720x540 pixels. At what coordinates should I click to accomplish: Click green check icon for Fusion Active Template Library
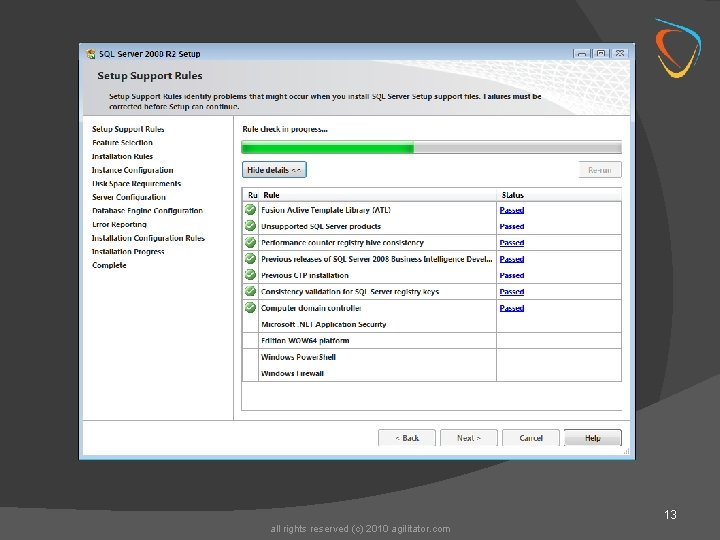(x=250, y=210)
